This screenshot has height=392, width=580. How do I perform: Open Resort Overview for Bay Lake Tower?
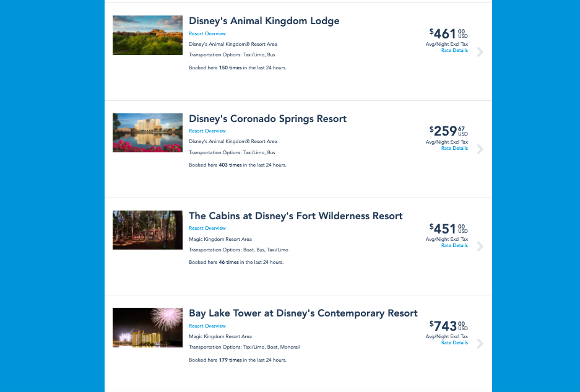207,326
